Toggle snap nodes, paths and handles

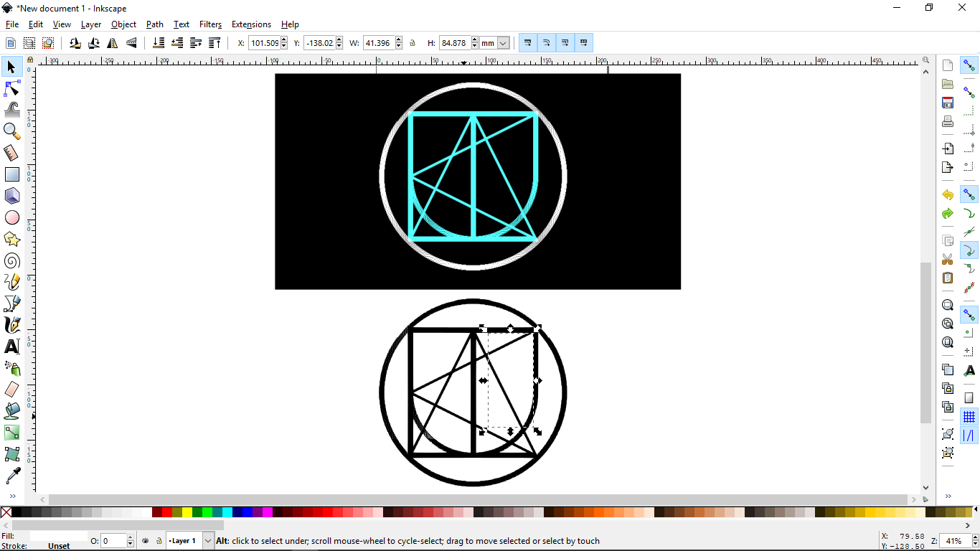coord(969,194)
